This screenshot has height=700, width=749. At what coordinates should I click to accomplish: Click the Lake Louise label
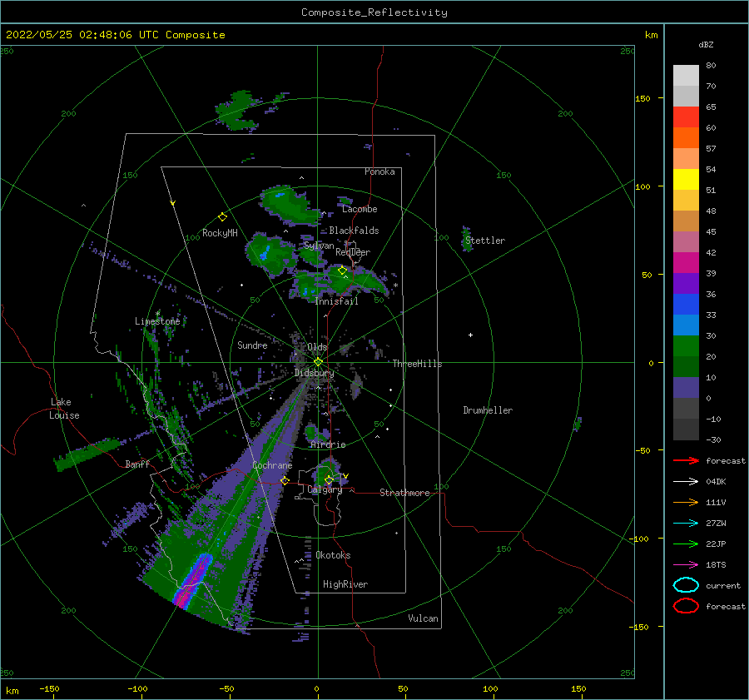click(64, 409)
